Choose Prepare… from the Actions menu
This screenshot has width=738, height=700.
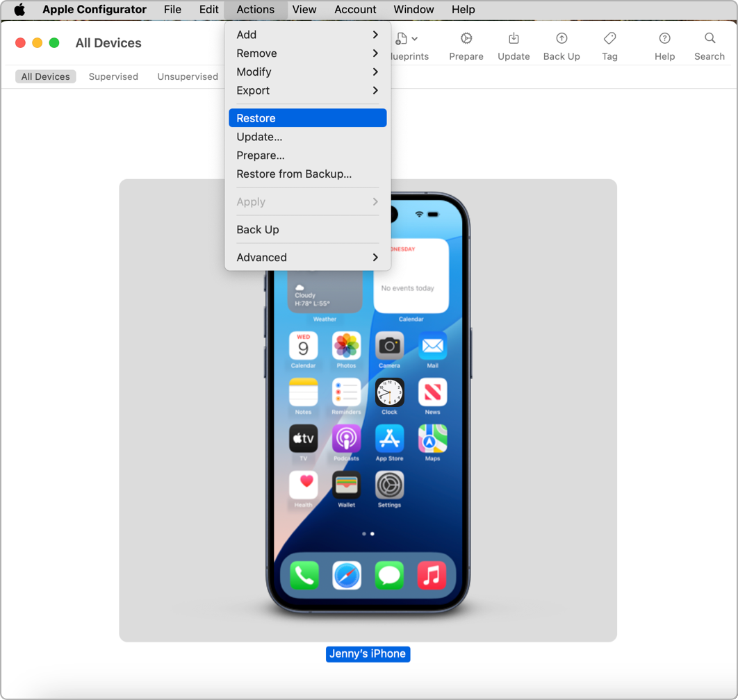tap(261, 156)
